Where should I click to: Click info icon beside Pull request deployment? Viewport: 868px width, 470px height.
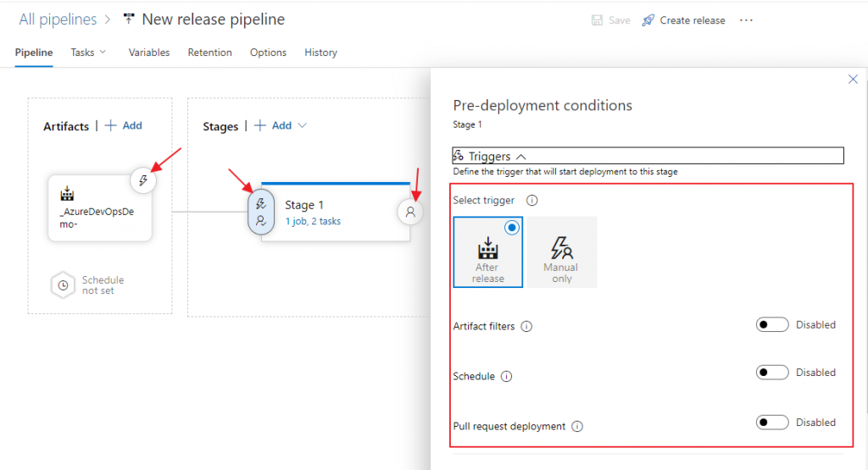(x=577, y=427)
